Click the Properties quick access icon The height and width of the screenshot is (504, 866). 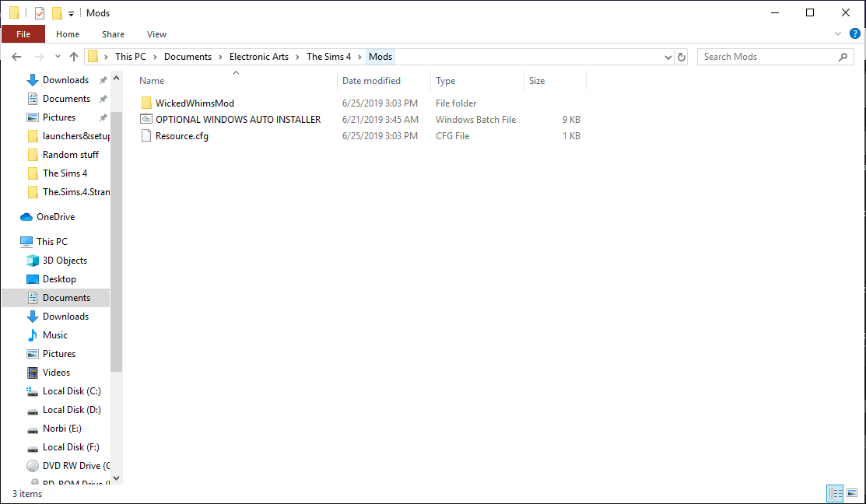coord(40,12)
